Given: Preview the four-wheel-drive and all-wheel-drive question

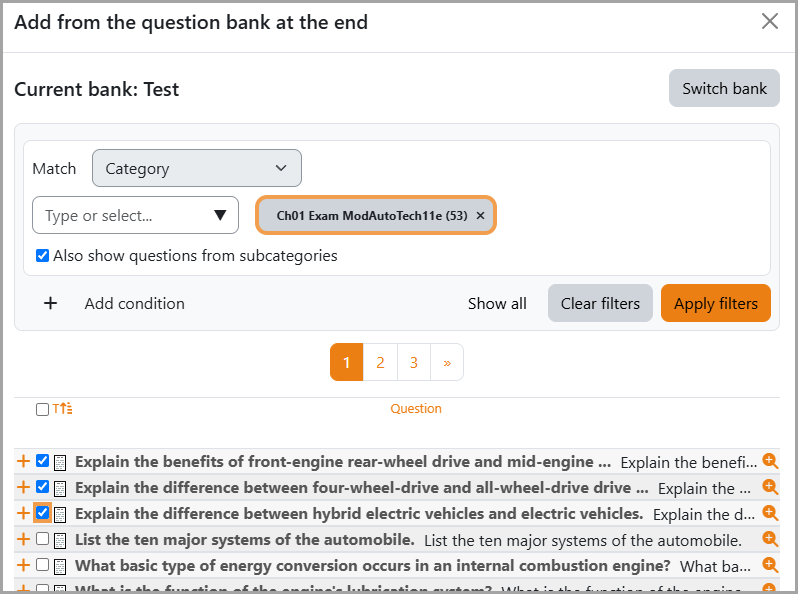Looking at the screenshot, I should (770, 487).
